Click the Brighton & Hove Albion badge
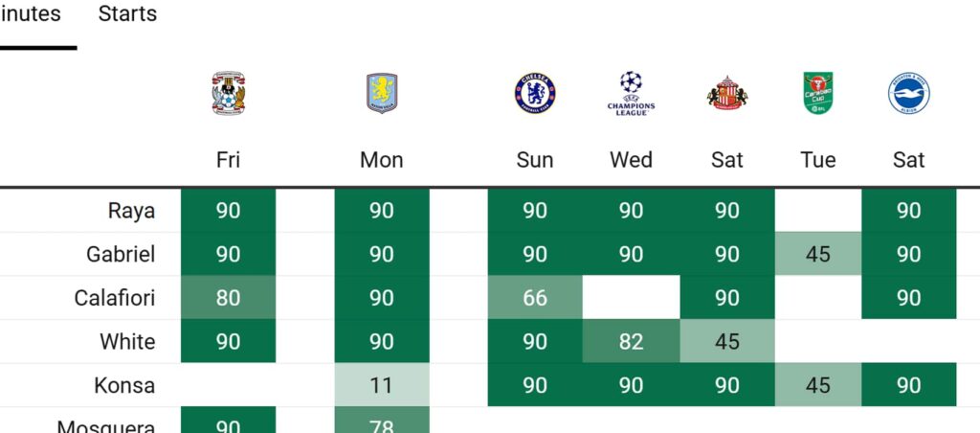The image size is (980, 433). [x=909, y=93]
